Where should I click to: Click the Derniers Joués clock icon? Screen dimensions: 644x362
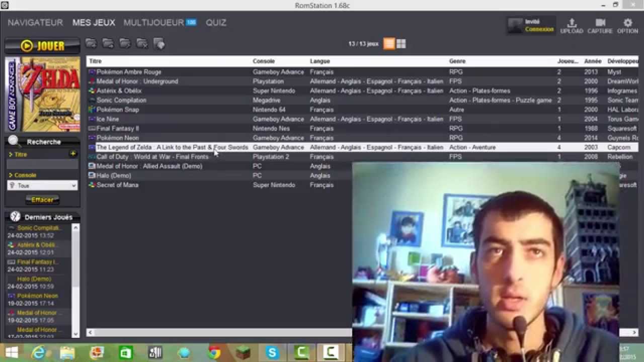15,217
